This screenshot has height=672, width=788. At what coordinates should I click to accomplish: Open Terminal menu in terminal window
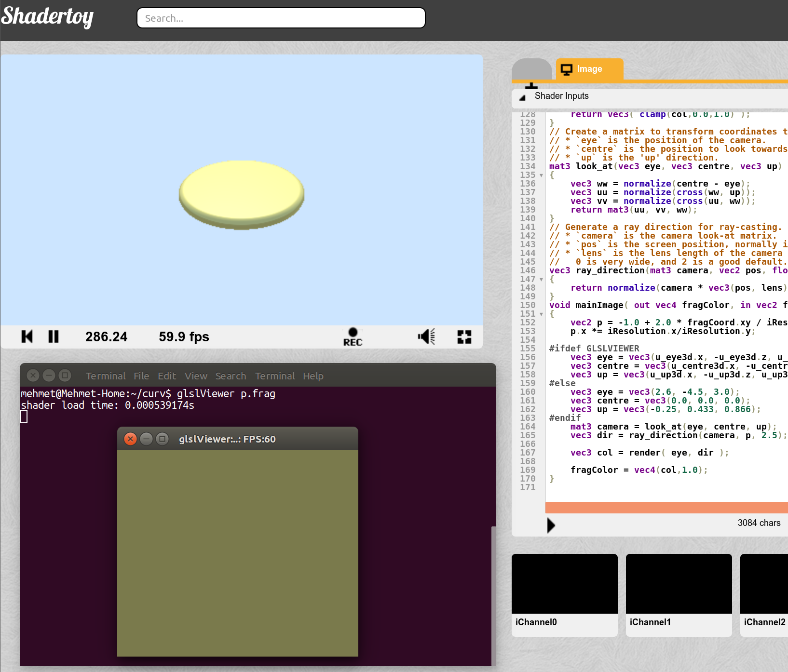106,376
